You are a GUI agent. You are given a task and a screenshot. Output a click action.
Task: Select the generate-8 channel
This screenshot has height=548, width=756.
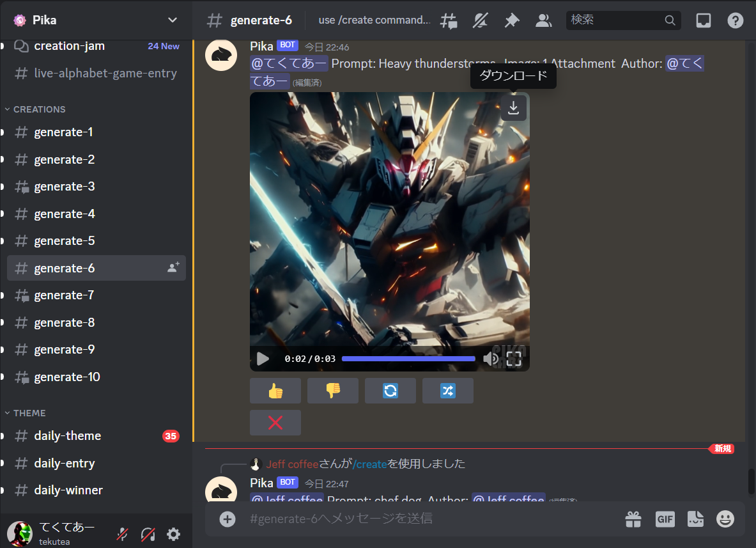[96, 322]
